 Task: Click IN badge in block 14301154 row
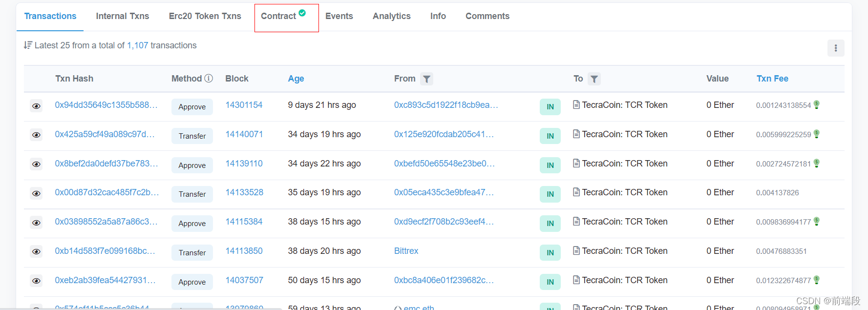coord(550,107)
